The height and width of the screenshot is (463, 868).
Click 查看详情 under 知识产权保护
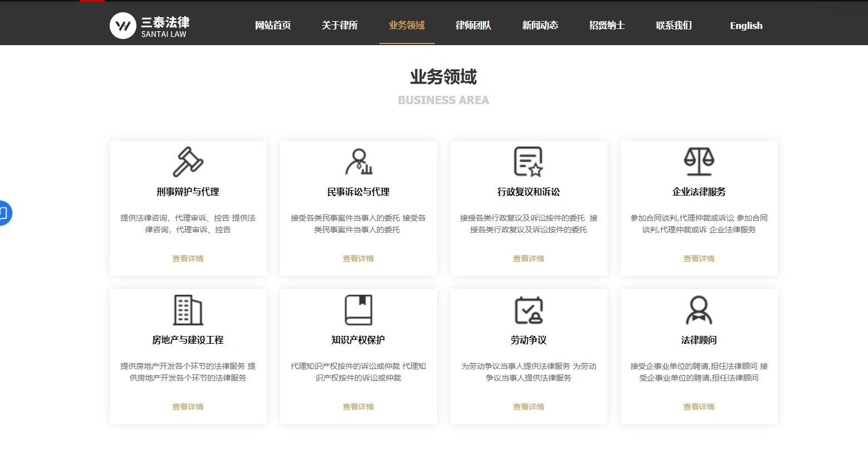tap(359, 407)
